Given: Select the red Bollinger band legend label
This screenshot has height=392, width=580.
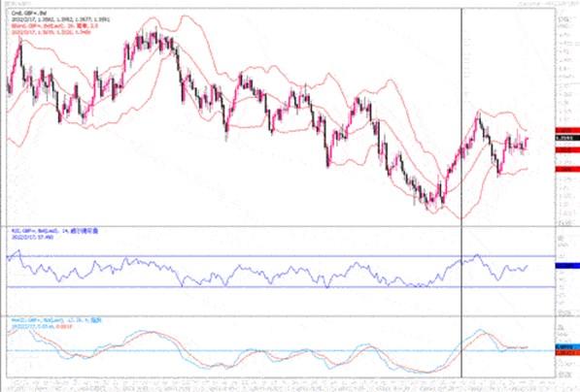Looking at the screenshot, I should pos(54,26).
